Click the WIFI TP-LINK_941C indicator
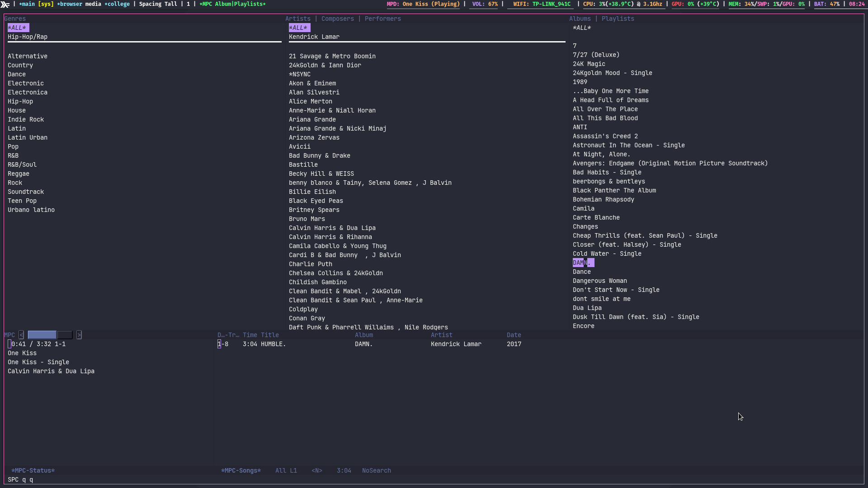Image resolution: width=868 pixels, height=488 pixels. 542,4
